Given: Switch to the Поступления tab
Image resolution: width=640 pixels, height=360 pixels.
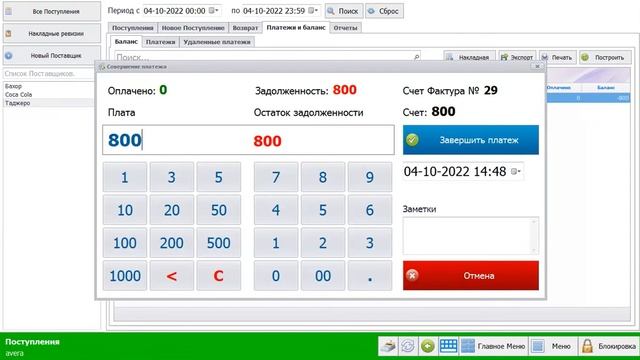Looking at the screenshot, I should click(133, 28).
